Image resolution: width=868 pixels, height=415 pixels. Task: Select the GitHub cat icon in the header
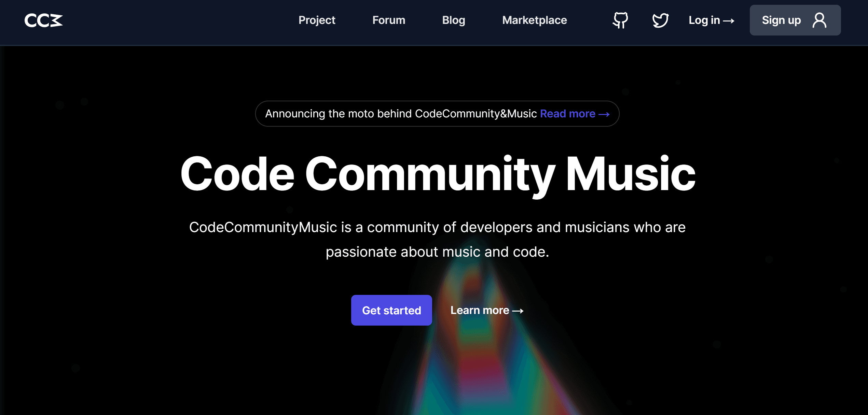pos(620,20)
